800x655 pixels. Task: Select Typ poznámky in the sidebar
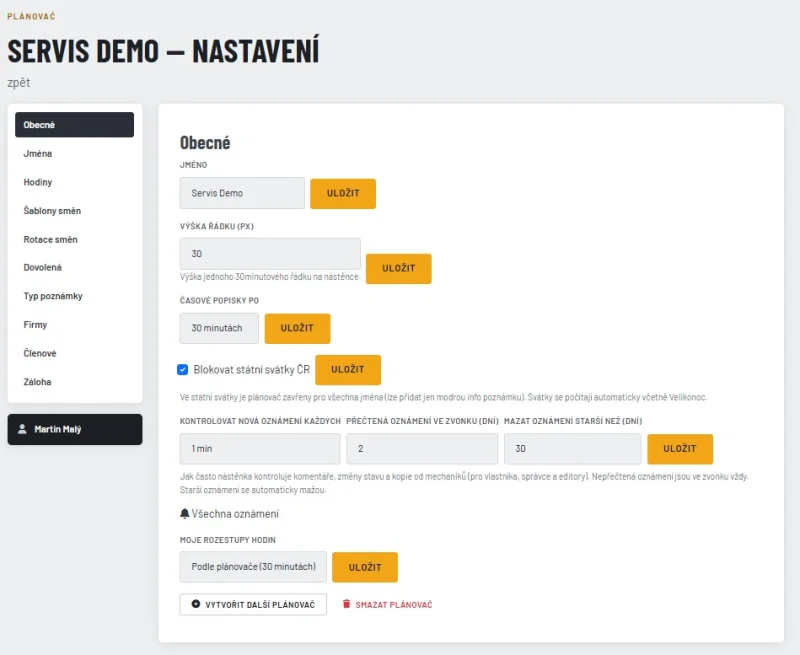[74, 296]
